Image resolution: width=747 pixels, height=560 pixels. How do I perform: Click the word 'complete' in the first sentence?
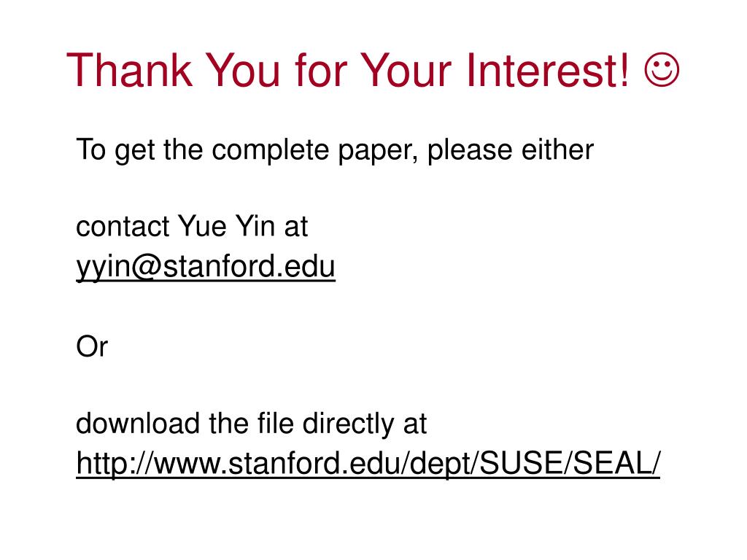click(x=270, y=151)
